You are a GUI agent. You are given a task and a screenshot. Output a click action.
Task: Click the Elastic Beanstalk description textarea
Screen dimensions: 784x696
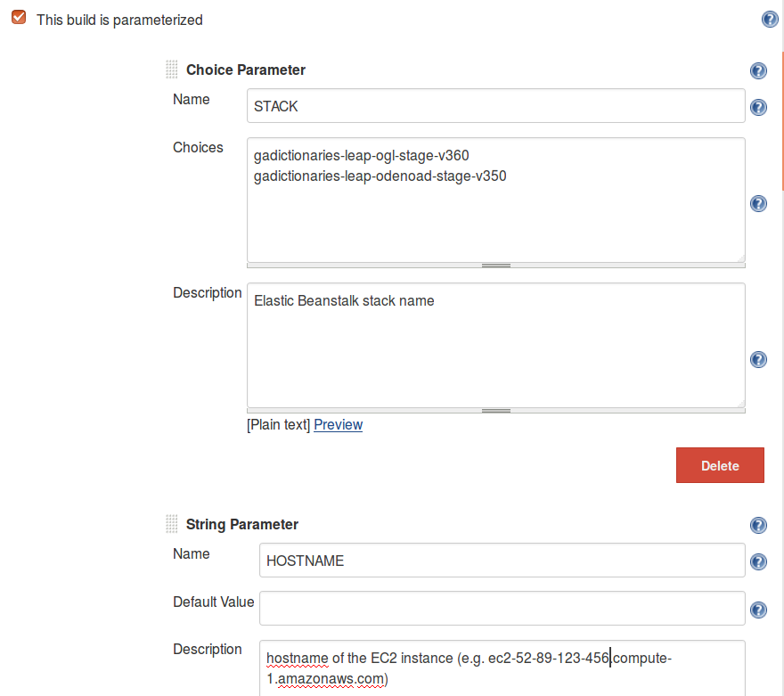tap(495, 344)
